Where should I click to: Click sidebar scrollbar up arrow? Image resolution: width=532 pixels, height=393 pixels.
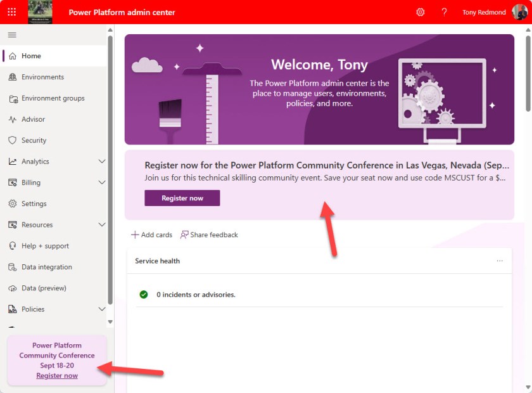(x=110, y=30)
